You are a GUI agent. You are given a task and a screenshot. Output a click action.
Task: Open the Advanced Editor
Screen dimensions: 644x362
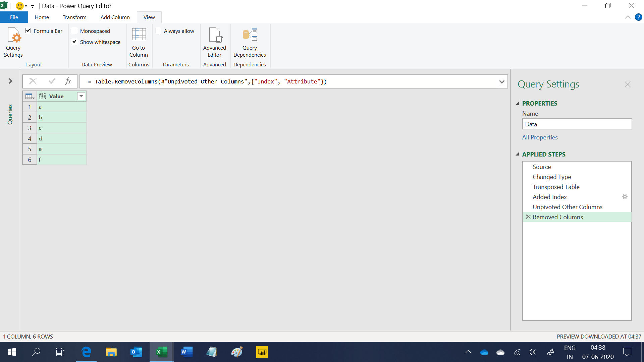215,42
